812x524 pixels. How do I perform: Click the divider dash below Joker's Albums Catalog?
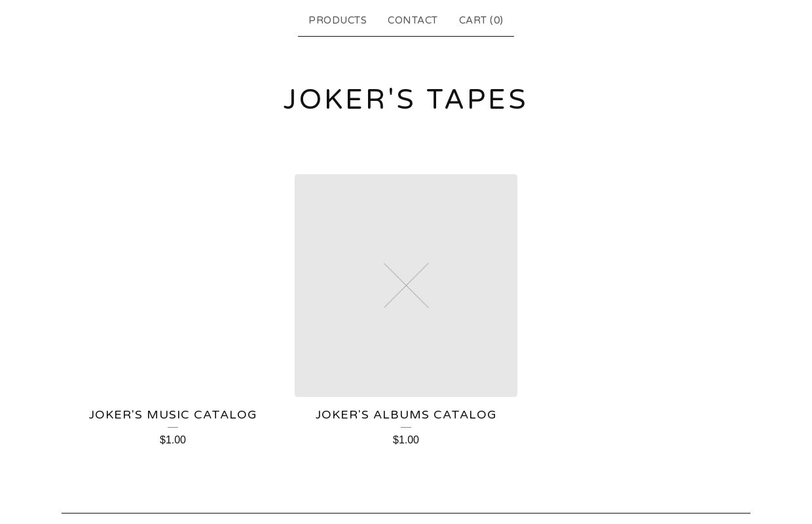[406, 427]
